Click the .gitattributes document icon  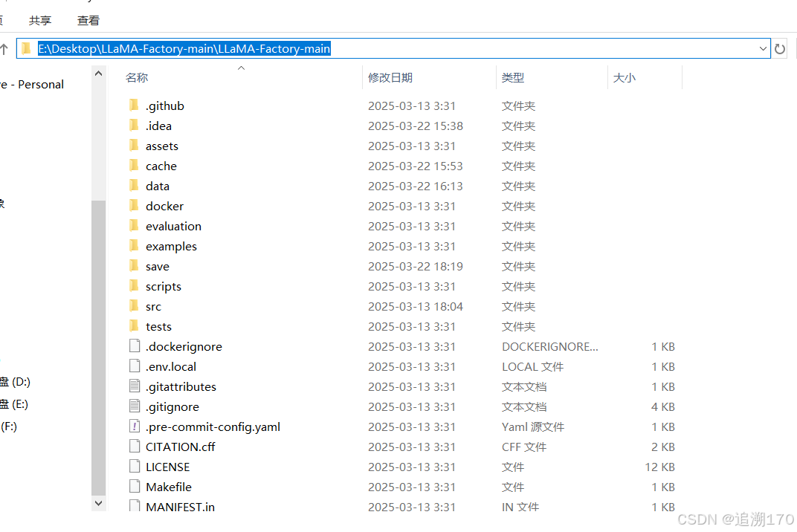(x=135, y=386)
